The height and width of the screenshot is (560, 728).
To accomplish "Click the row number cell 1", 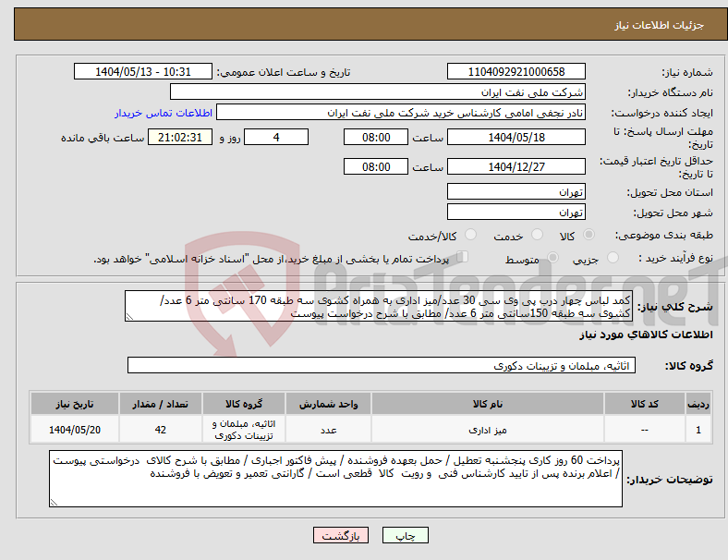I will click(698, 430).
